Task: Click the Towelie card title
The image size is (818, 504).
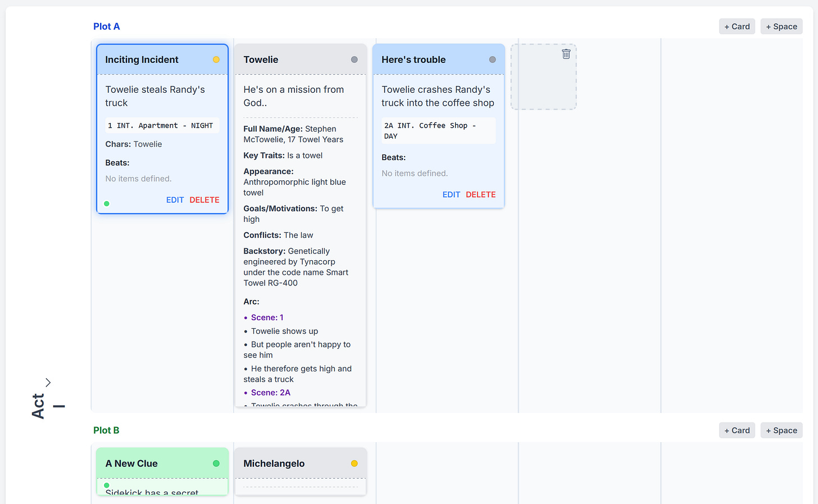Action: pyautogui.click(x=261, y=60)
